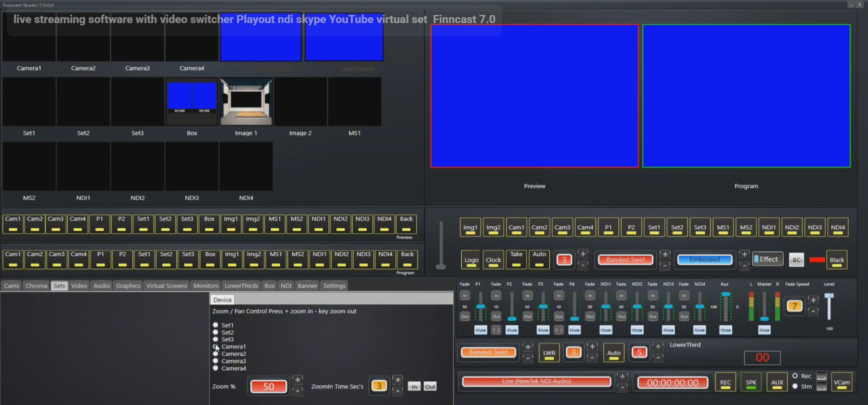Click the Master volume fader handle
The height and width of the screenshot is (405, 868).
point(764,318)
